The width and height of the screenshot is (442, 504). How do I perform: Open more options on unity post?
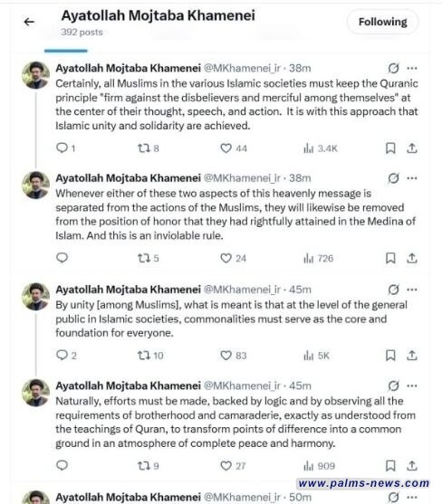[x=412, y=290]
